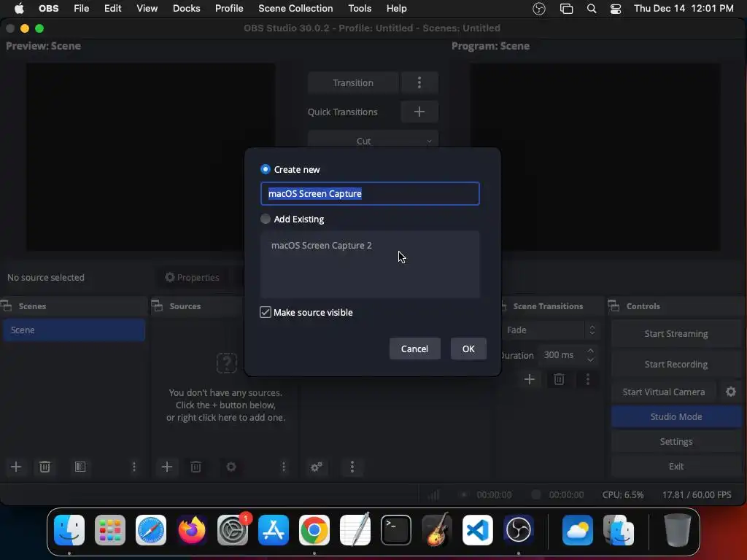Open the Transition three-dot options menu
The image size is (747, 560).
click(x=419, y=83)
